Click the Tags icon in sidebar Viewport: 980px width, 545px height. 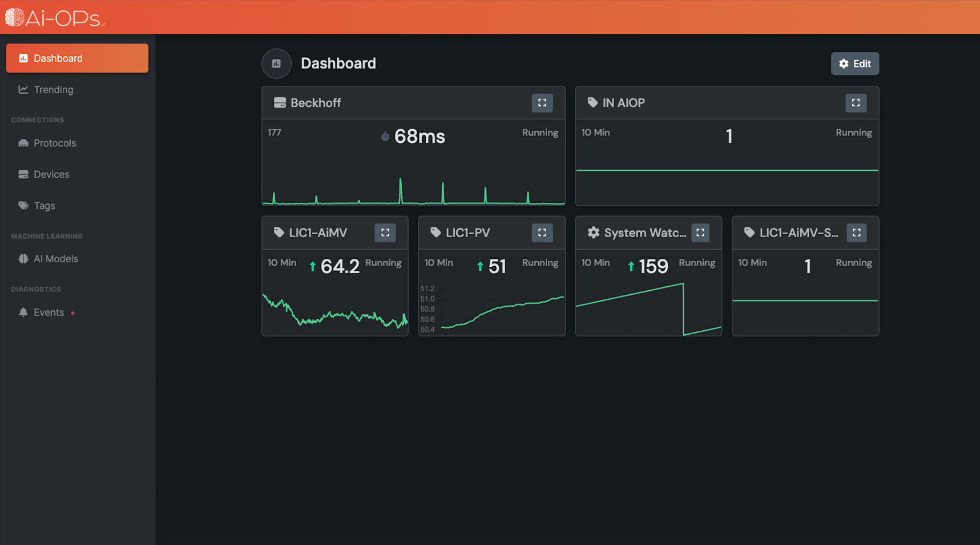pyautogui.click(x=23, y=206)
